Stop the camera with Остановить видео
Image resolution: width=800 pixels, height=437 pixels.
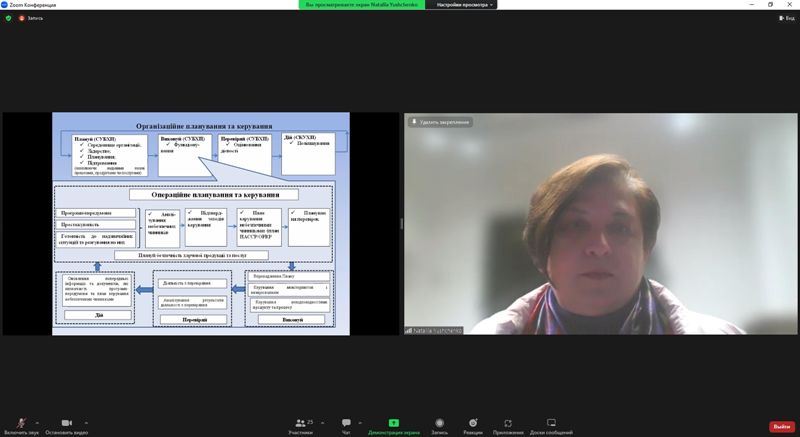(x=65, y=424)
